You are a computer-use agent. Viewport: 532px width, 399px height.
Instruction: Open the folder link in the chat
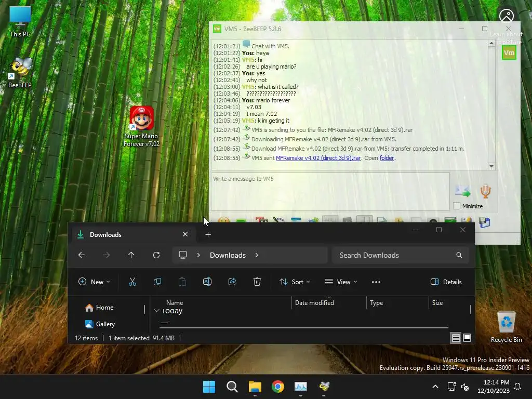[387, 158]
